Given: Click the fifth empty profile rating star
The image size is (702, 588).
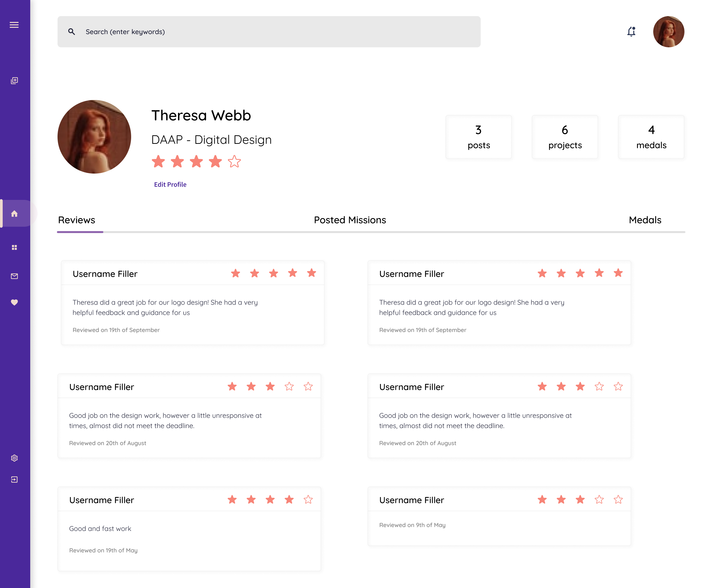Looking at the screenshot, I should 234,162.
